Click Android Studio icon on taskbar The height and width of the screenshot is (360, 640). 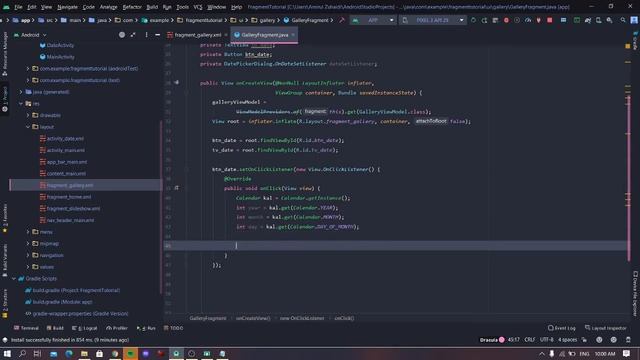click(x=176, y=353)
